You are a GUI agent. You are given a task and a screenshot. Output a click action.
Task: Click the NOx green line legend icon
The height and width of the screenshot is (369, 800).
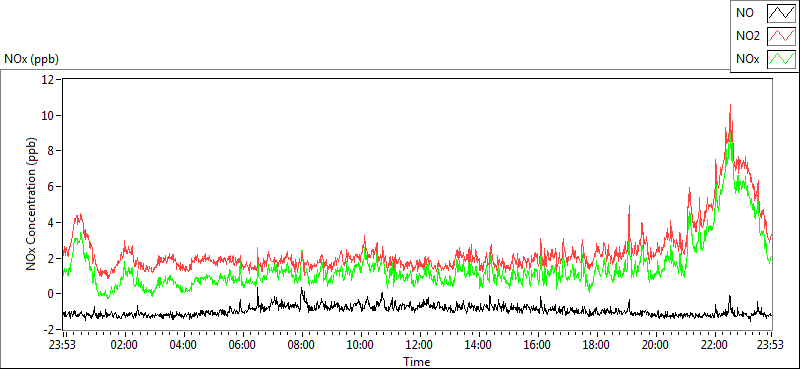[782, 59]
